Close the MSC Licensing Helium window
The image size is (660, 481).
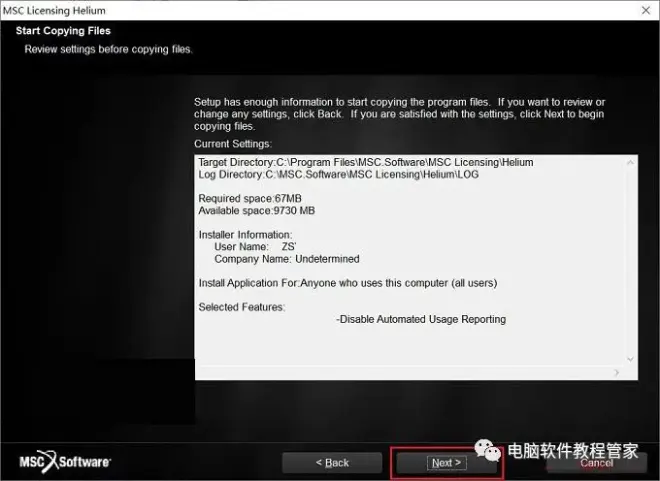click(646, 10)
